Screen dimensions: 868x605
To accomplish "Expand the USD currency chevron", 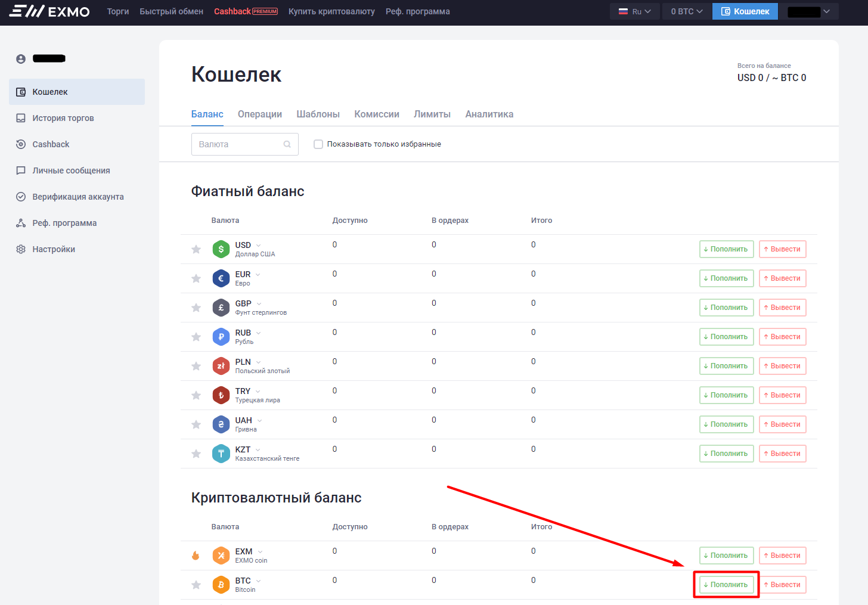I will (x=258, y=245).
